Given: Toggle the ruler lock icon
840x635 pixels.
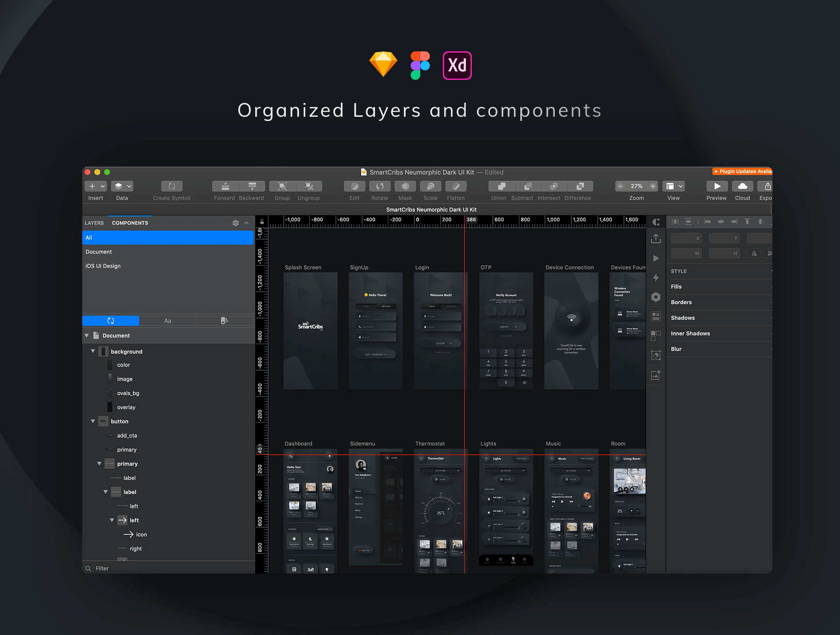Looking at the screenshot, I should 262,222.
